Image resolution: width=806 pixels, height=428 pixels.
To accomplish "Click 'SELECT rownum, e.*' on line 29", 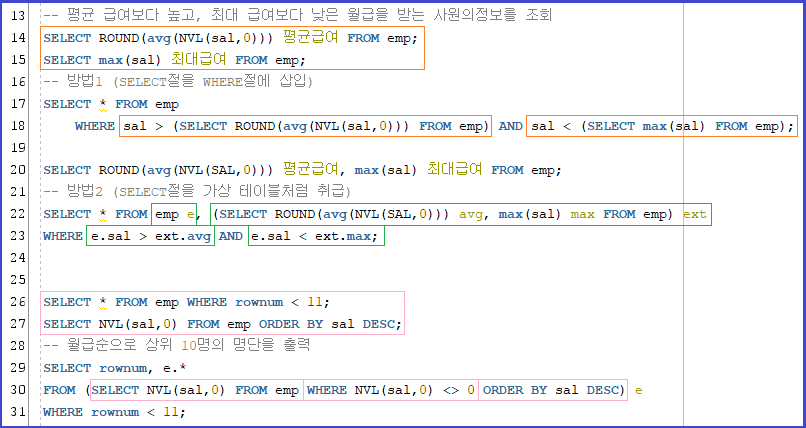I will point(115,368).
